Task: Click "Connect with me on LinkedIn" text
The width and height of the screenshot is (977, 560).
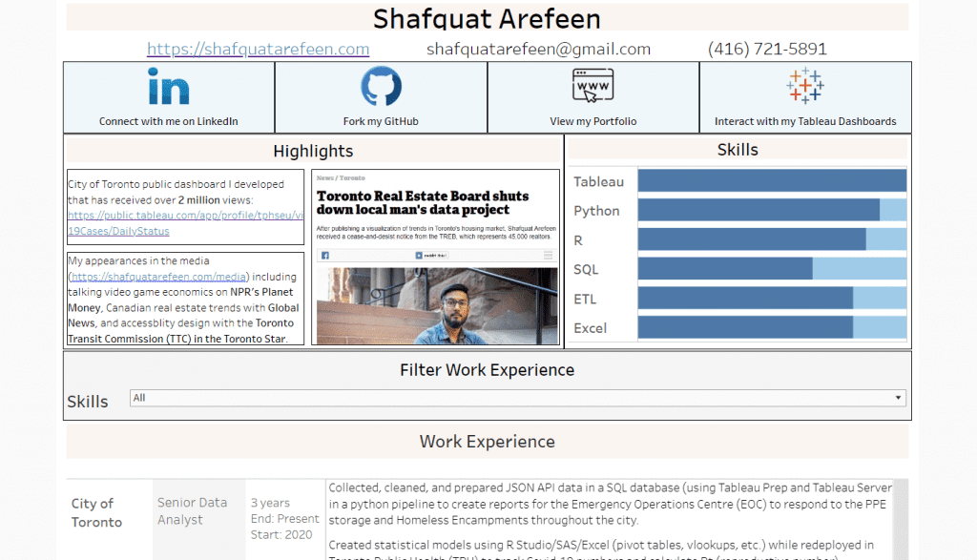Action: coord(169,121)
